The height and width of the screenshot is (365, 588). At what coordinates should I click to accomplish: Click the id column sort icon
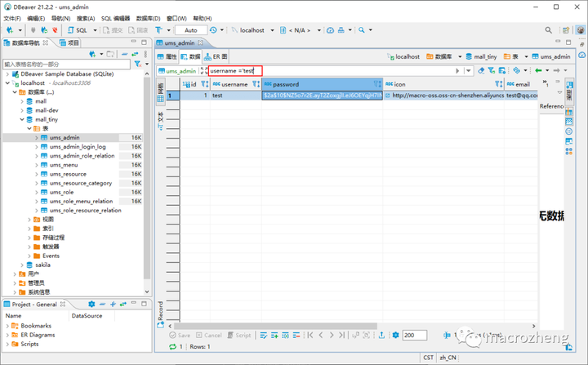205,84
